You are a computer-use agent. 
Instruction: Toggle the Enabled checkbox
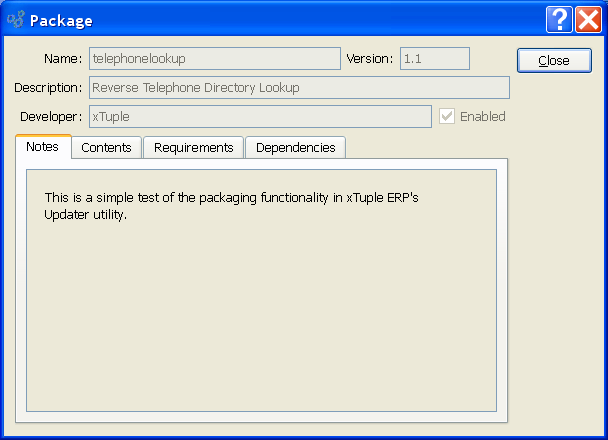[x=447, y=116]
